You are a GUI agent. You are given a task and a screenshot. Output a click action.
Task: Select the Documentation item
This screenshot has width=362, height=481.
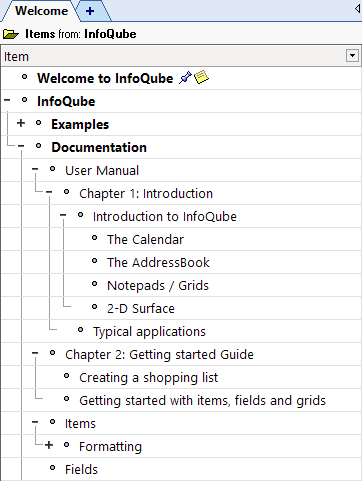(99, 147)
